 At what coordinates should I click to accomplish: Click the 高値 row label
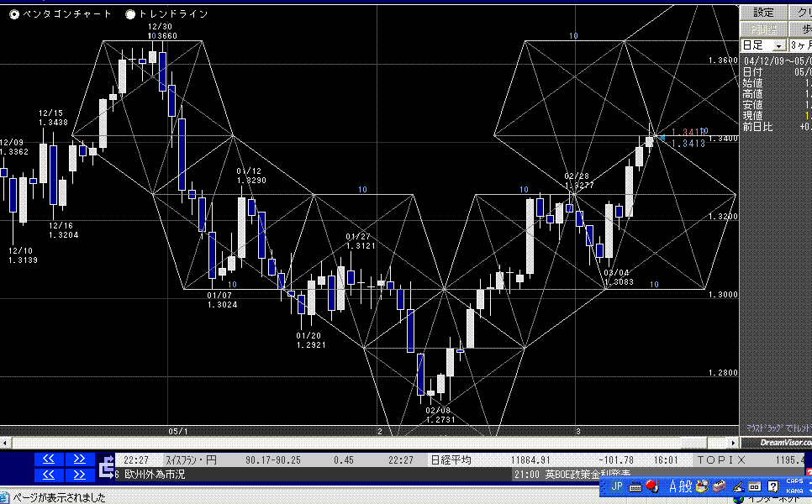(x=752, y=94)
